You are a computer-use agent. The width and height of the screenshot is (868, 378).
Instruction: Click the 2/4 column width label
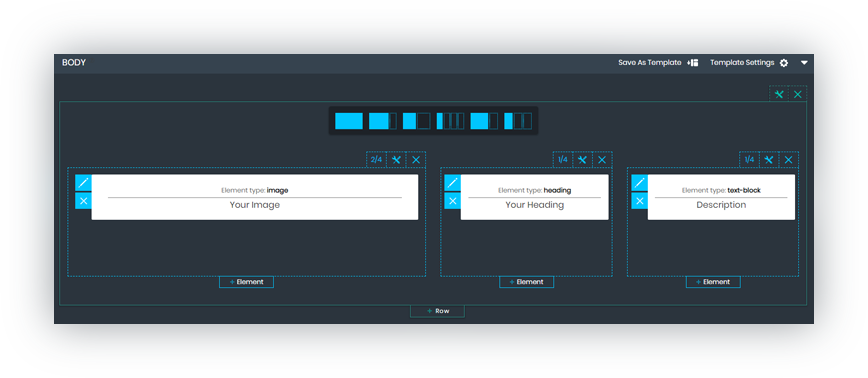[x=376, y=159]
